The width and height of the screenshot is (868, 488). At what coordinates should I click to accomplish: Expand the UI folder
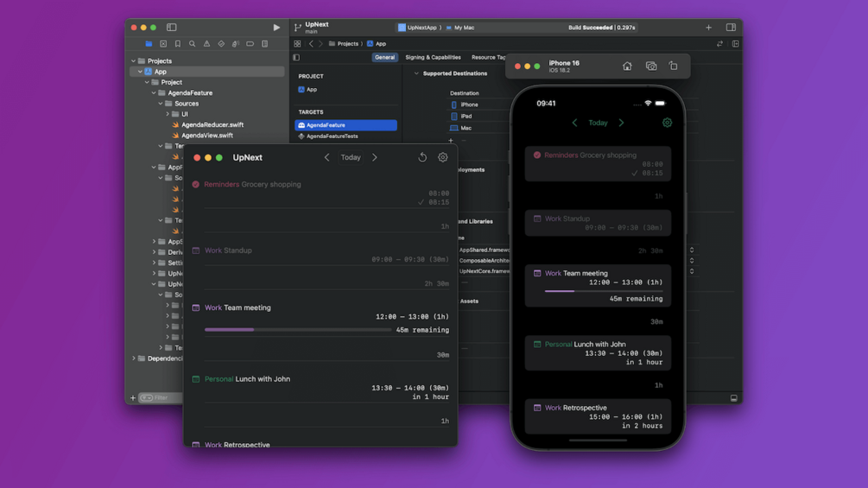pyautogui.click(x=168, y=114)
